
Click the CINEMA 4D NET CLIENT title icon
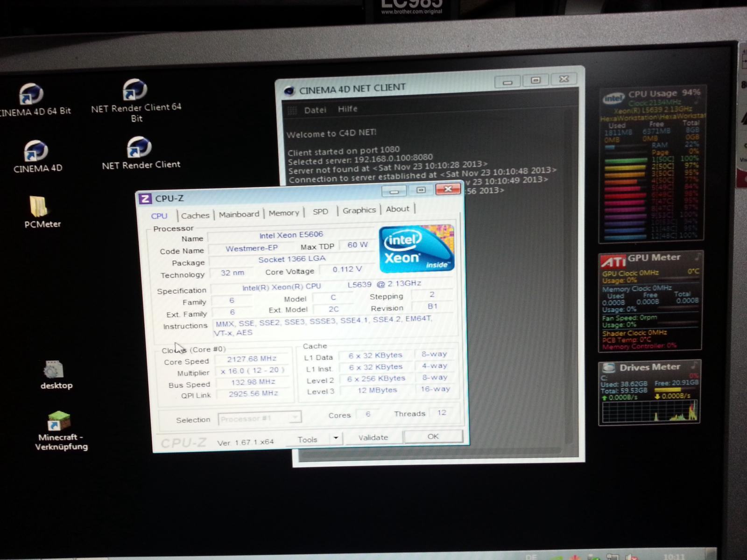289,91
